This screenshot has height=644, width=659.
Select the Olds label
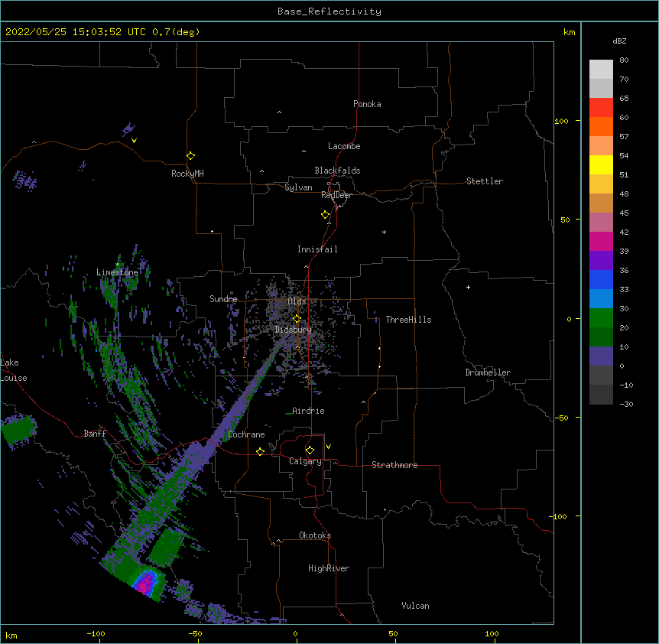pos(297,301)
